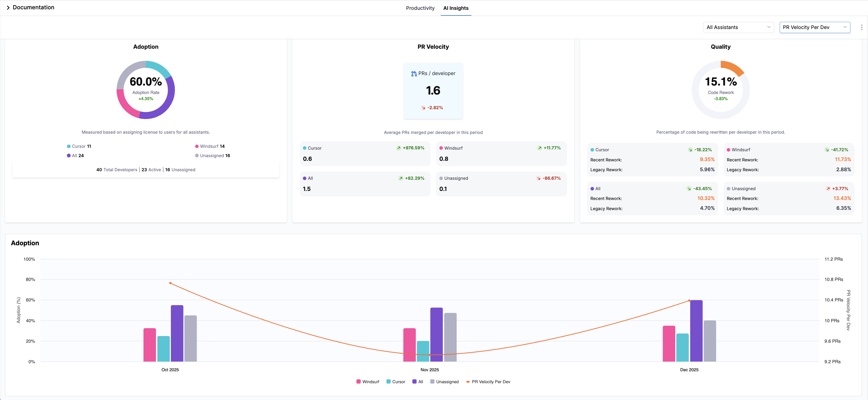This screenshot has height=400, width=868.
Task: Click the green arrow next to -41.72%
Action: click(827, 150)
